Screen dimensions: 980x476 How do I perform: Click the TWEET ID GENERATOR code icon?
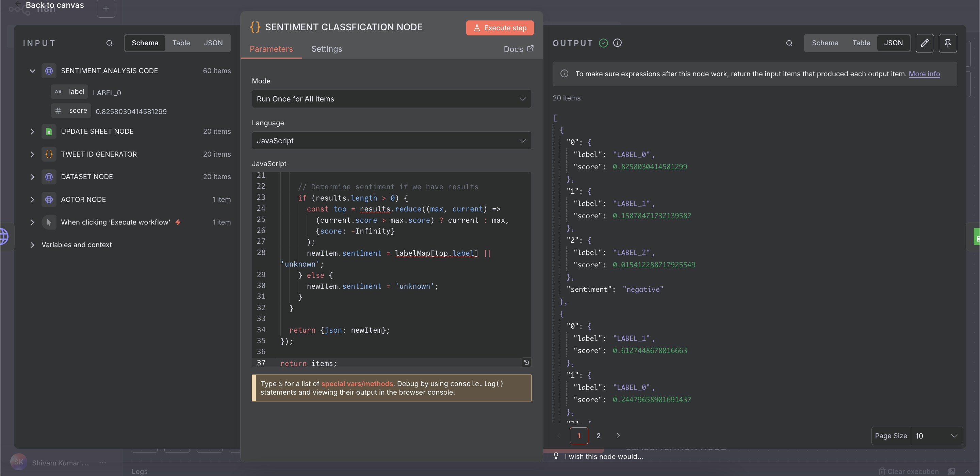click(49, 154)
